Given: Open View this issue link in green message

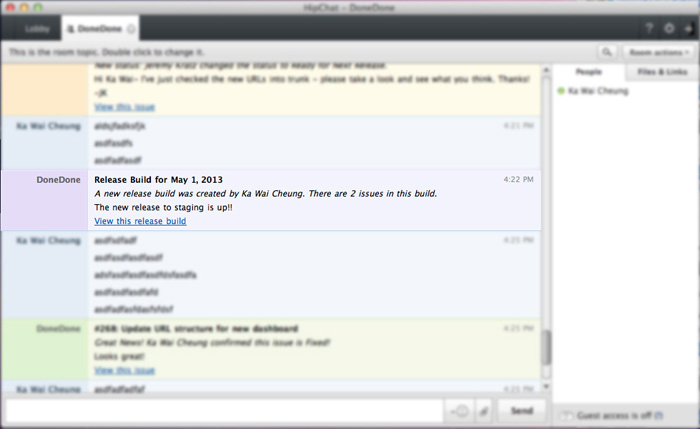Looking at the screenshot, I should (125, 371).
